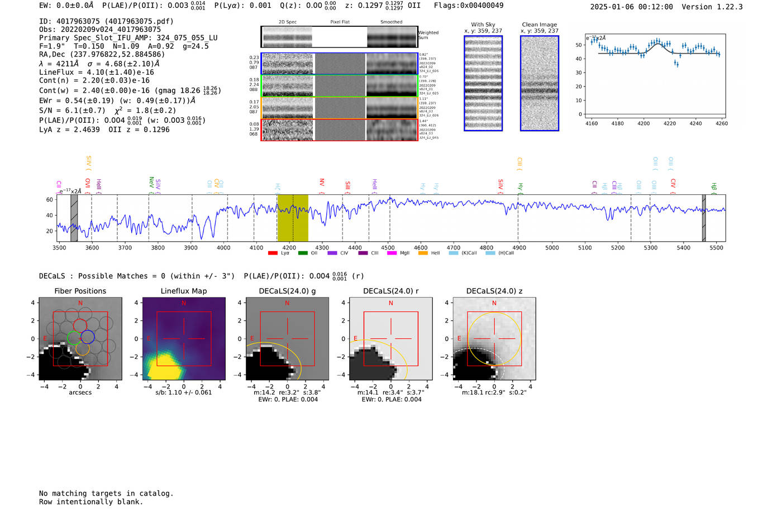Image resolution: width=782 pixels, height=532 pixels.
Task: Click the red Lyα legend swatch
Action: 273,253
